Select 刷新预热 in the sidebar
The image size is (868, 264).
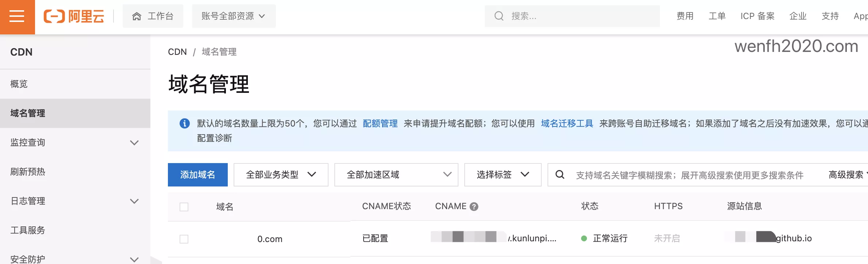click(28, 172)
